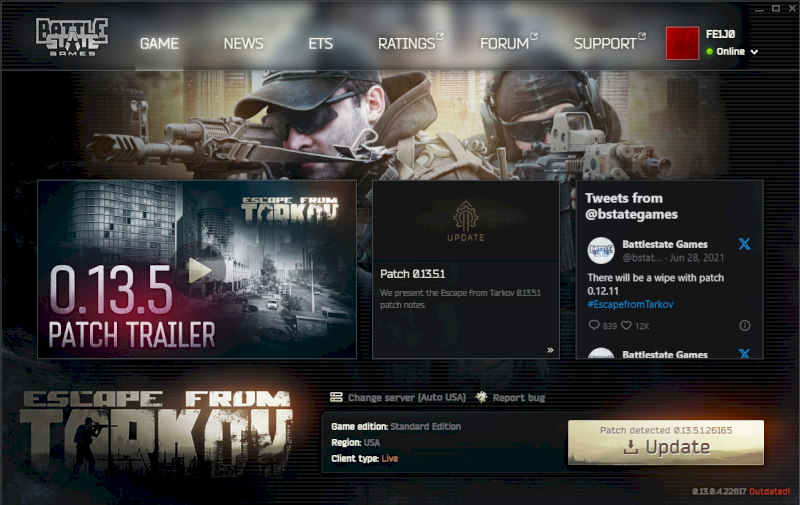Image resolution: width=800 pixels, height=505 pixels.
Task: Click the red user avatar
Action: (x=682, y=43)
